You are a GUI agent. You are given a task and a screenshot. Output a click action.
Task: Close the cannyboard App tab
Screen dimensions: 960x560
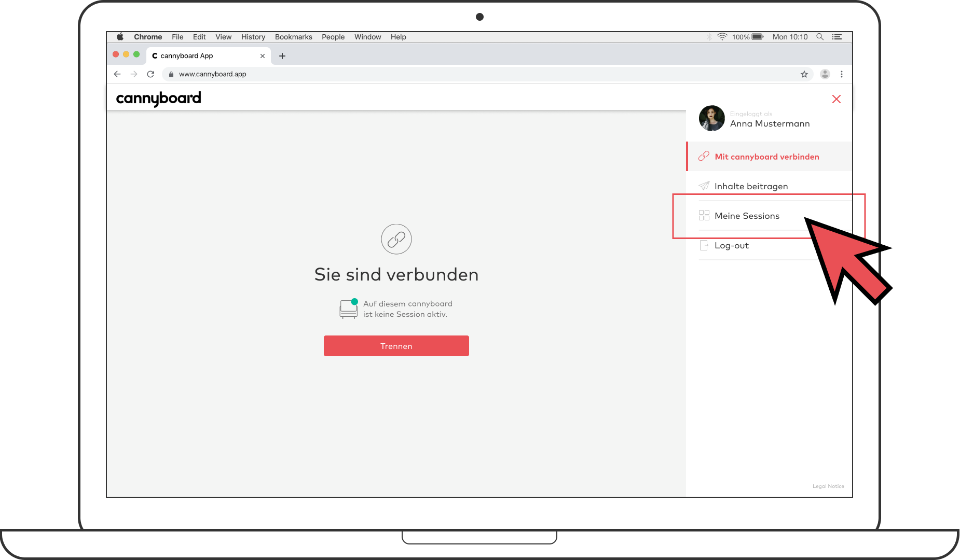[263, 56]
